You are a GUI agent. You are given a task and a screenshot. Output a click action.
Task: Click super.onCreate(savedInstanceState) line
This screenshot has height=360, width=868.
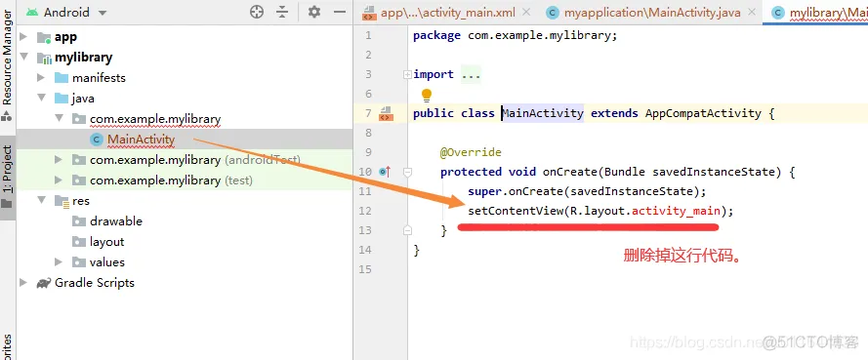[x=588, y=191]
